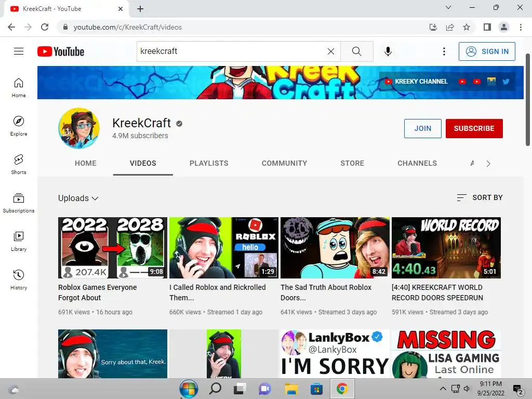Click the YouTube logo

point(61,51)
